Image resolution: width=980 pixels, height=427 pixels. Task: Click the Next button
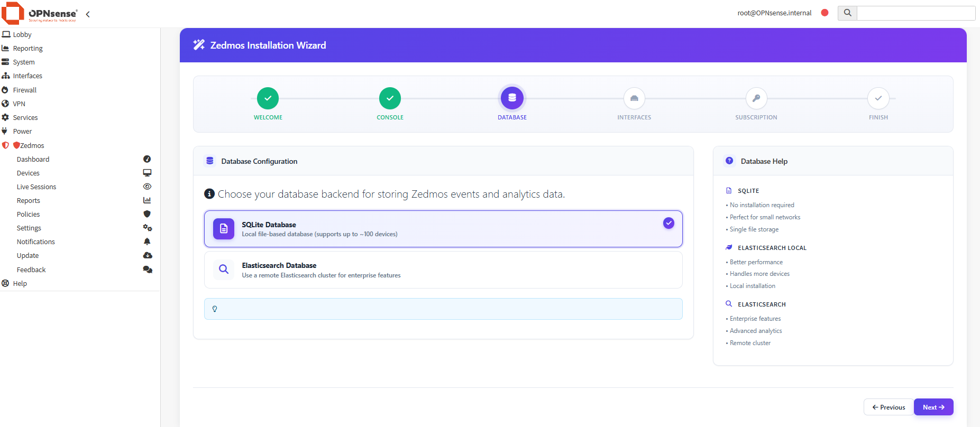(933, 407)
